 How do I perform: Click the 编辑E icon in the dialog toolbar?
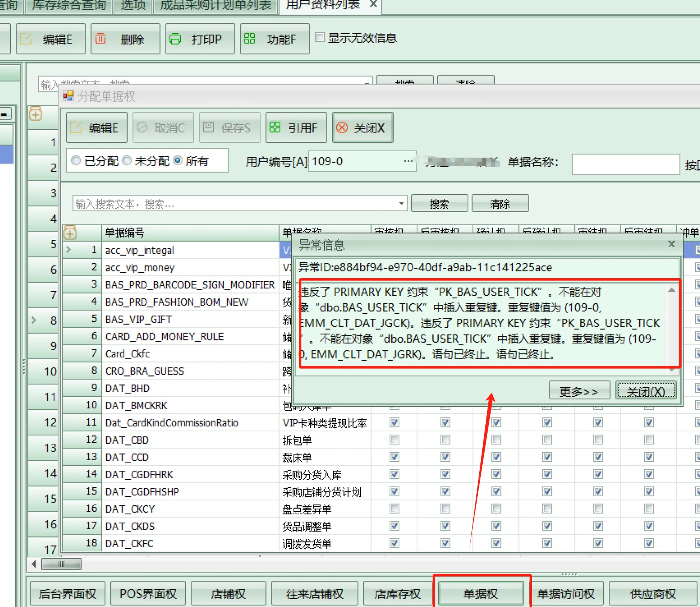pyautogui.click(x=76, y=128)
